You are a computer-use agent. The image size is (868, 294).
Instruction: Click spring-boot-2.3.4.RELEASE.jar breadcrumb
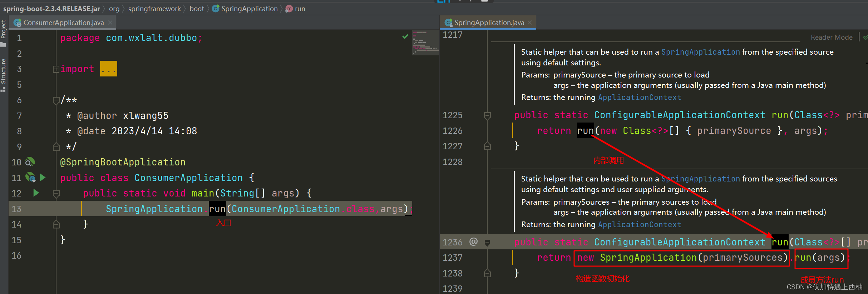pos(51,9)
